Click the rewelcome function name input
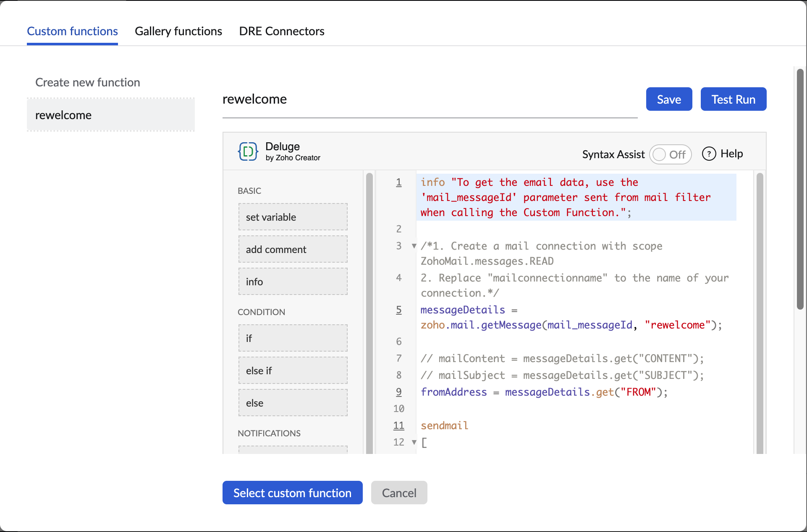The width and height of the screenshot is (807, 532). click(x=430, y=99)
